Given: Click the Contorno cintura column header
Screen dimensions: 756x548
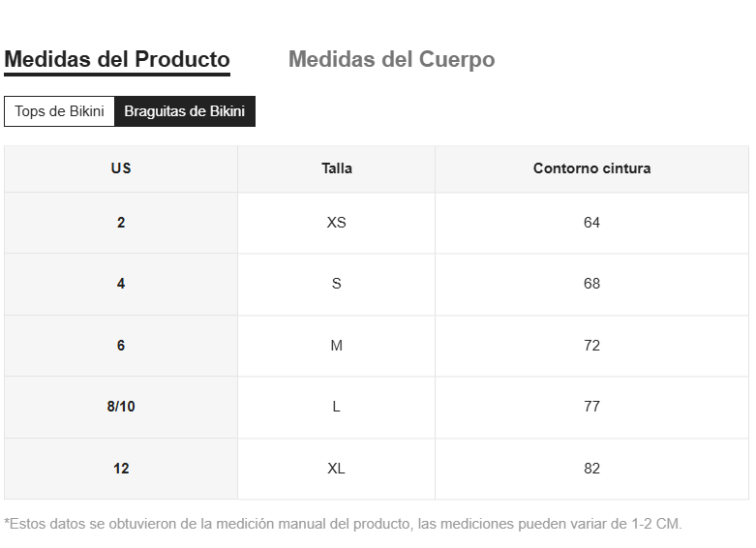Looking at the screenshot, I should (591, 168).
